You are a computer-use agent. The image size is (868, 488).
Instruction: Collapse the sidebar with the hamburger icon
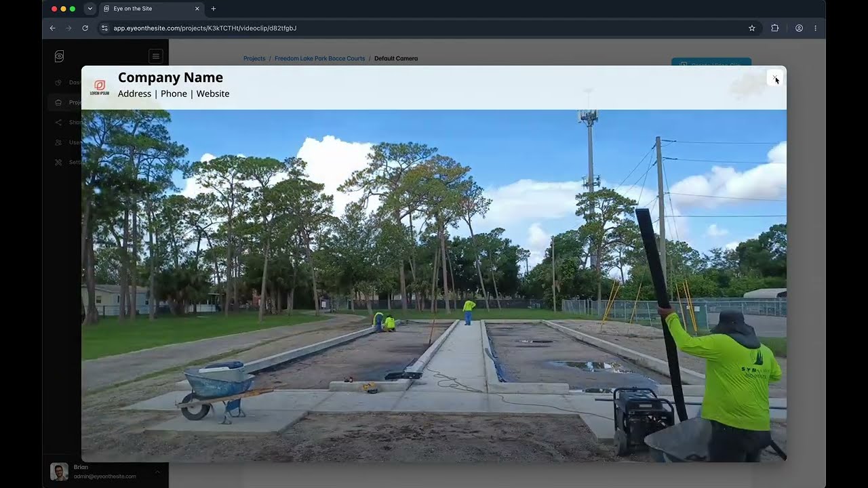pyautogui.click(x=155, y=56)
